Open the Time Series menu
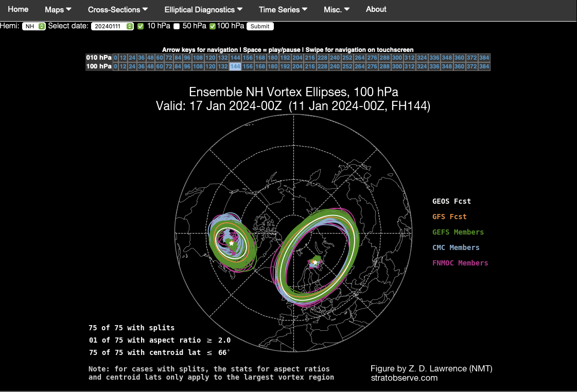This screenshot has width=577, height=392. [x=283, y=10]
